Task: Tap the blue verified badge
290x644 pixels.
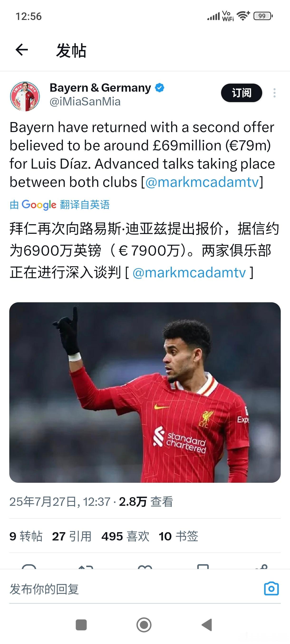Action: coord(160,88)
